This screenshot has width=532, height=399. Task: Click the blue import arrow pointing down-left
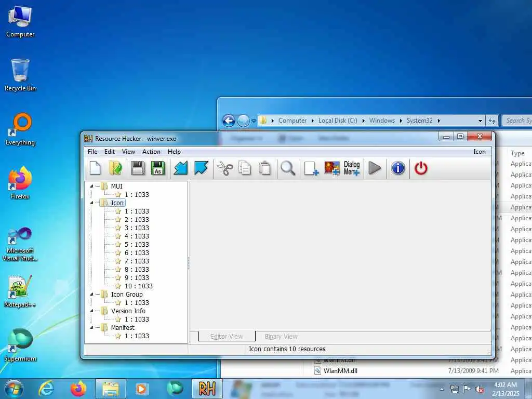(x=180, y=168)
